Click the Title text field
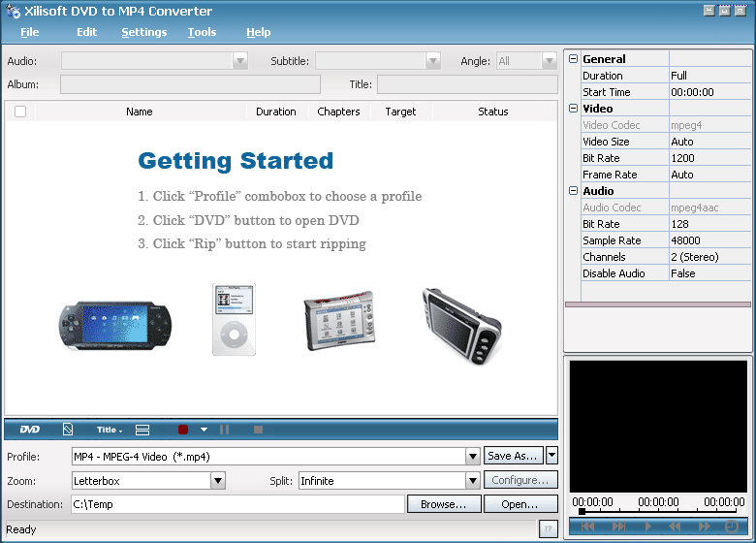 click(x=467, y=84)
